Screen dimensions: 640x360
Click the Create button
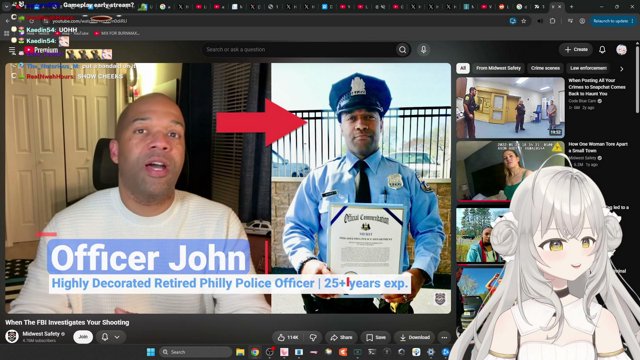tap(576, 49)
